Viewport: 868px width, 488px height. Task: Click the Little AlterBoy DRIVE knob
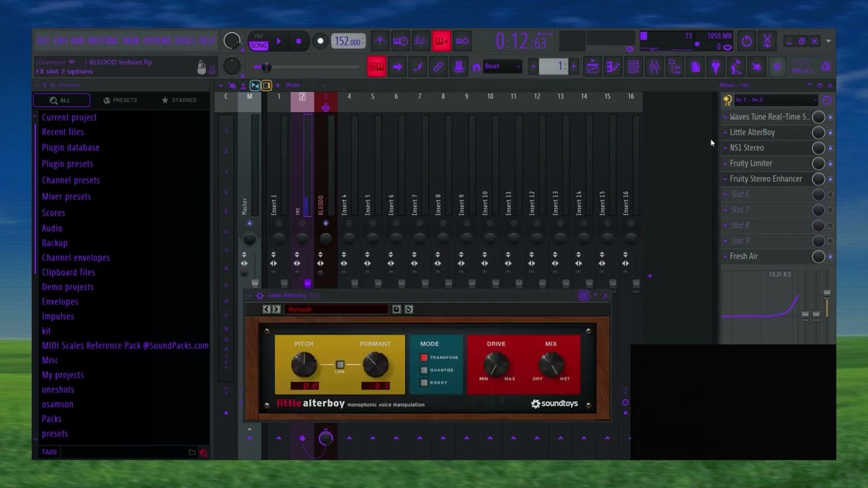click(x=496, y=365)
